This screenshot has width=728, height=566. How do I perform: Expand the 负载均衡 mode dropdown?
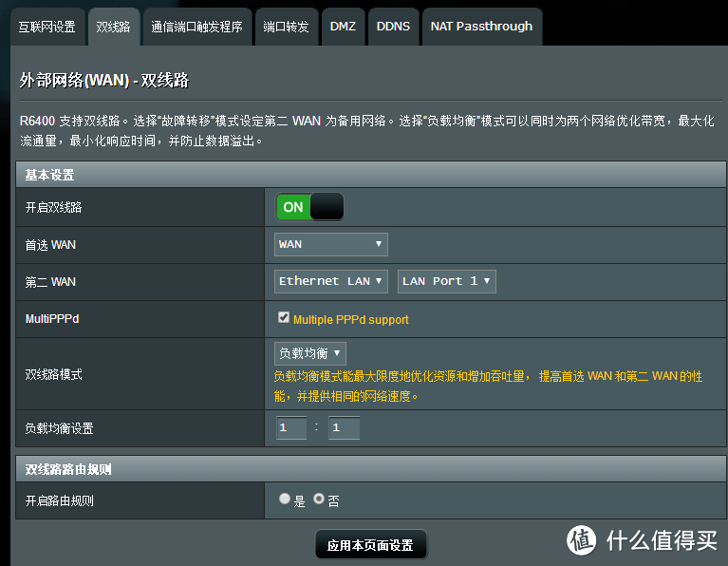click(310, 353)
